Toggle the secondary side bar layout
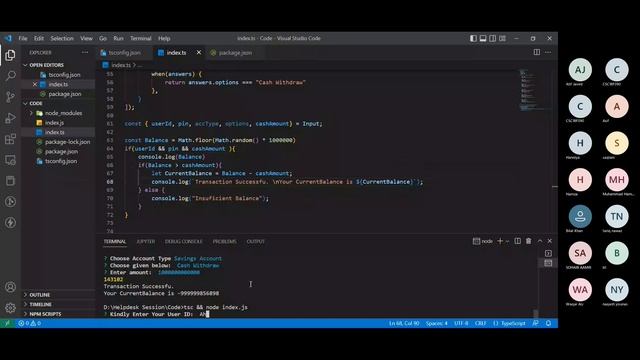640x360 pixels. point(493,38)
